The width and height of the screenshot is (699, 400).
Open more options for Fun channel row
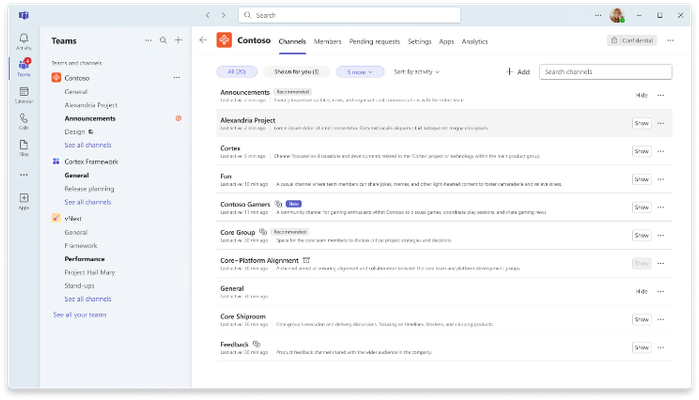point(661,179)
